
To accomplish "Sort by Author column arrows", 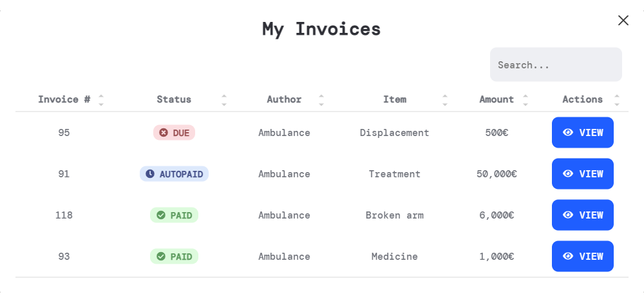I will 321,100.
